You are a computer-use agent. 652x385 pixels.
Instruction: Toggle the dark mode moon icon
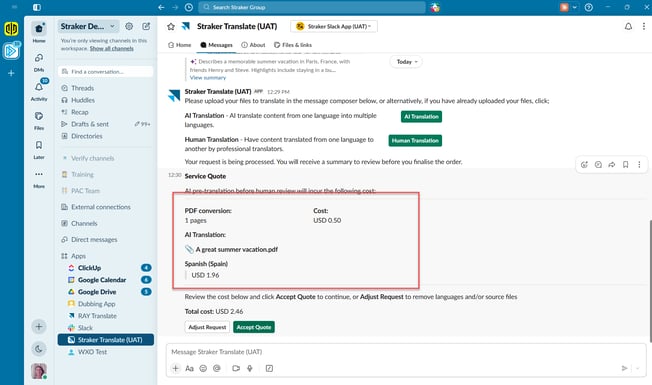click(x=39, y=348)
